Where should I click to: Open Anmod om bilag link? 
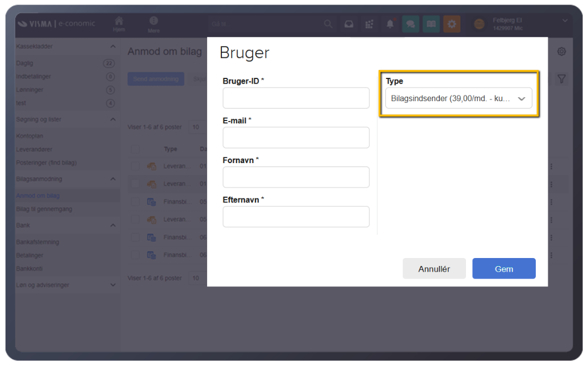coord(38,196)
